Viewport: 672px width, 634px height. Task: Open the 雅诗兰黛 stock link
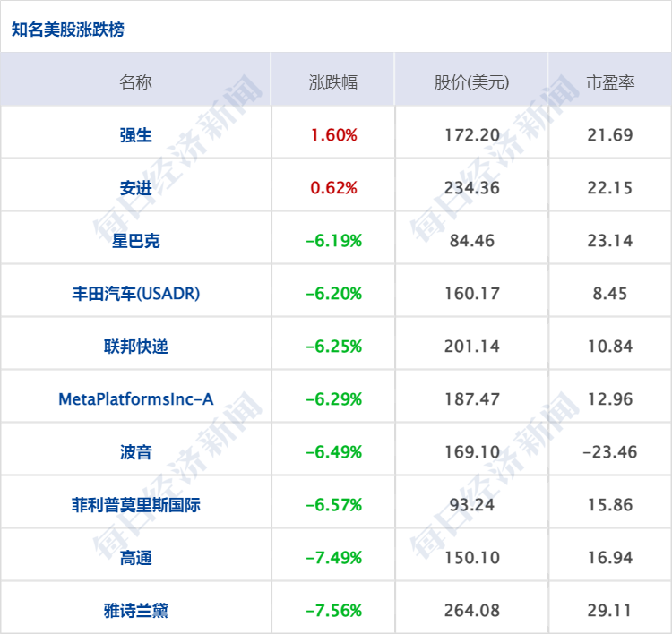(136, 611)
